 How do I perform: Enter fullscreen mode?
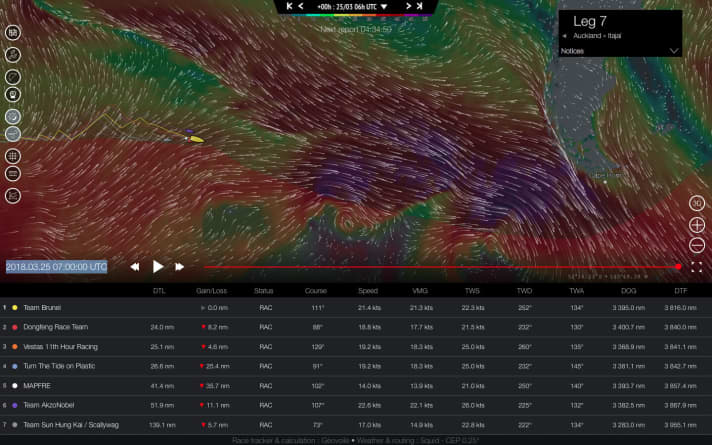[x=697, y=267]
